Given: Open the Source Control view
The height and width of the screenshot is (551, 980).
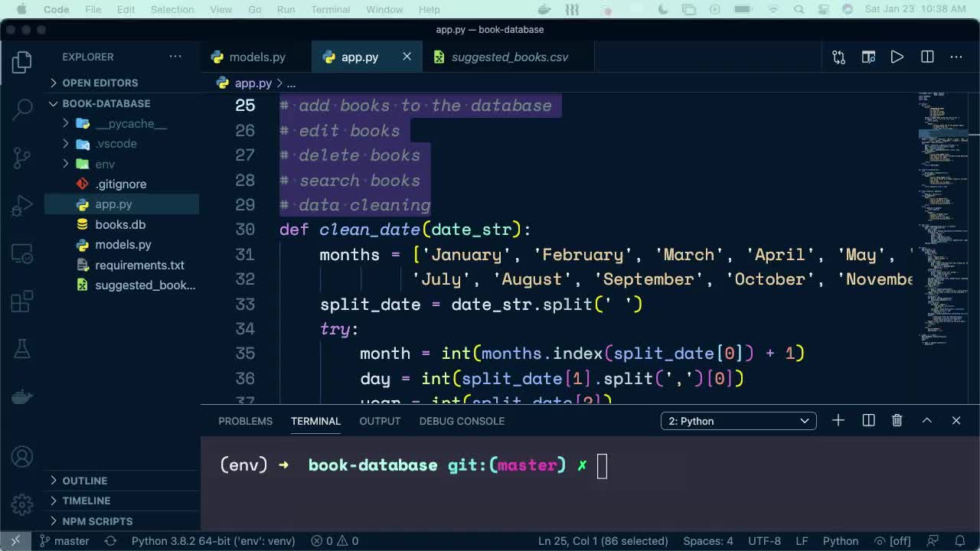Looking at the screenshot, I should click(21, 157).
